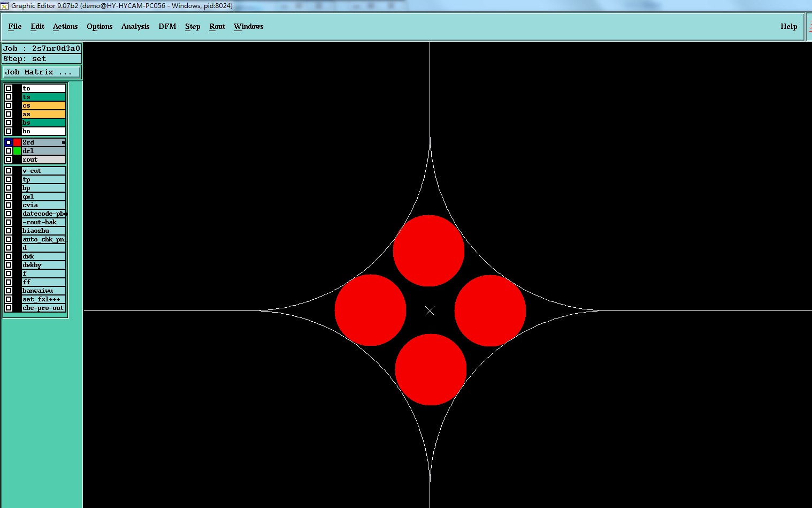Image resolution: width=812 pixels, height=508 pixels.
Task: Toggle display checkbox for auto_chk_pnl layer
Action: click(9, 239)
